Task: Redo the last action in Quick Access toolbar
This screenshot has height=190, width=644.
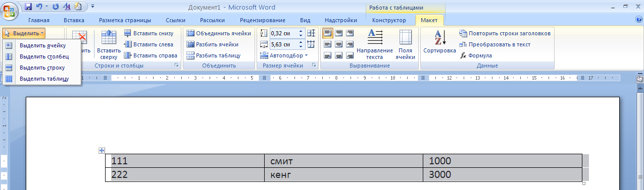Action: click(55, 7)
